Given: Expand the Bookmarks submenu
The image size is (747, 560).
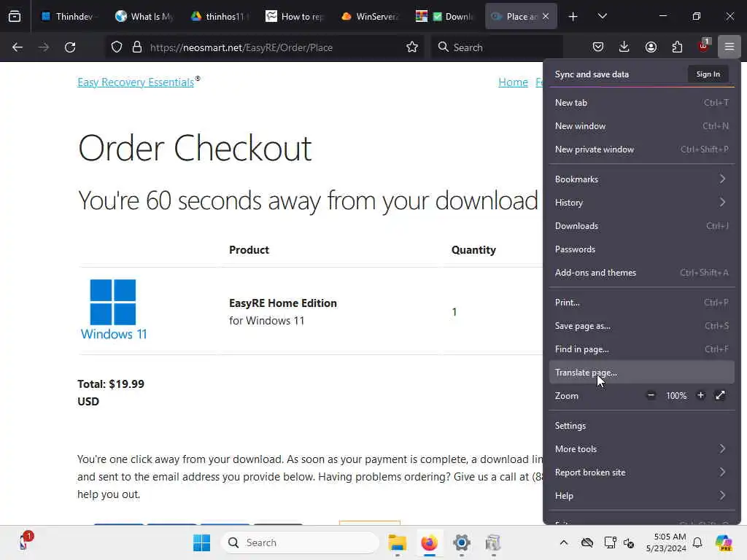Looking at the screenshot, I should [641, 179].
